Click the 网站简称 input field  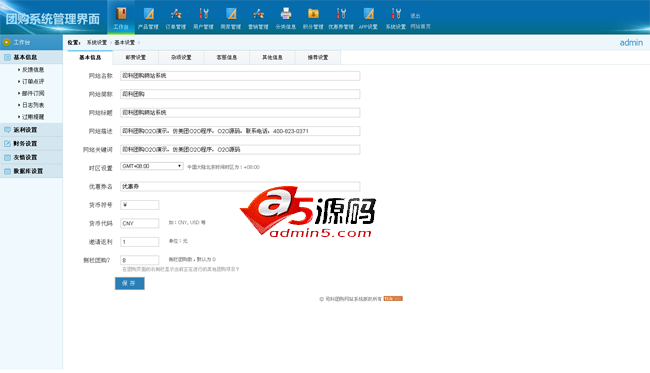(240, 94)
